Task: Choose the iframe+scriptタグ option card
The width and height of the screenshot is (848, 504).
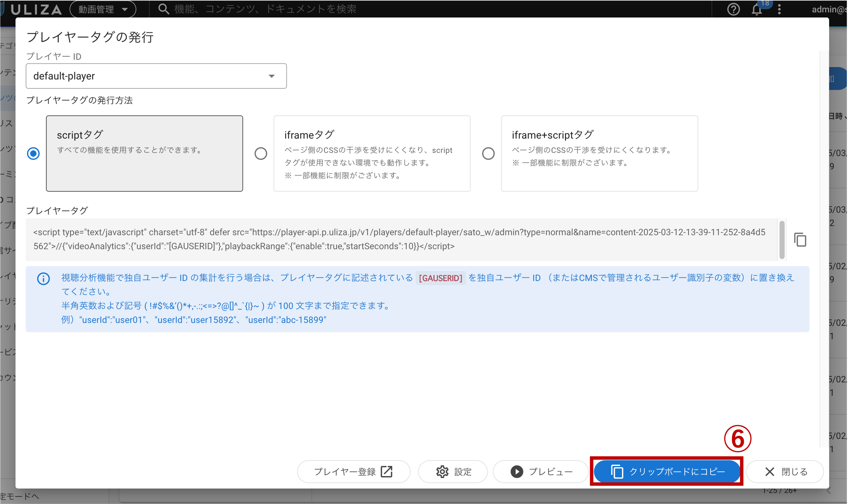Action: tap(600, 153)
